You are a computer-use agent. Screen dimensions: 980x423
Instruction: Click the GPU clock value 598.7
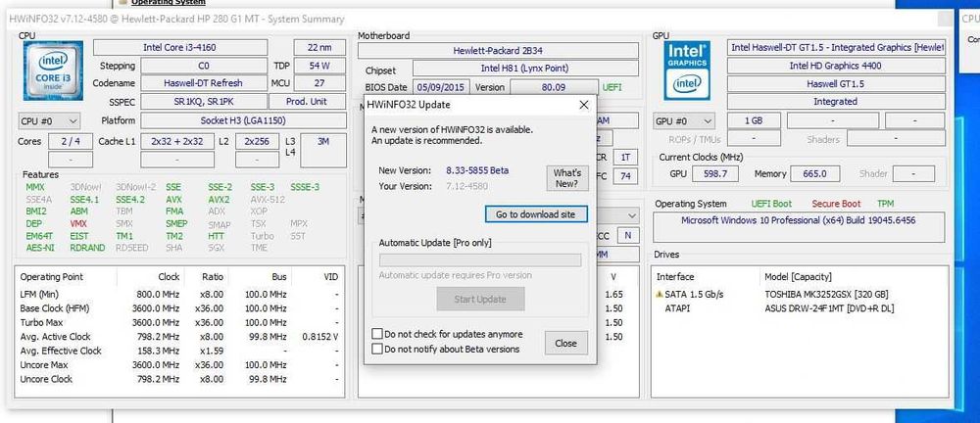pyautogui.click(x=715, y=173)
